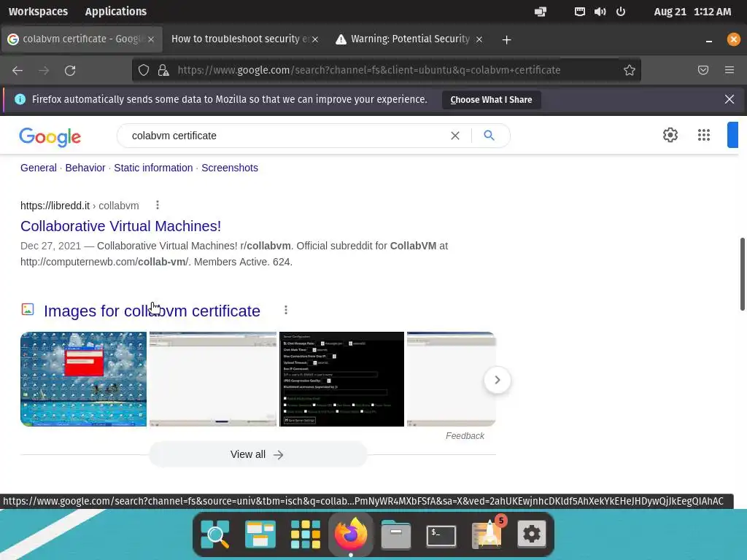Viewport: 747px width, 560px height.
Task: Open the blue desktop screenshot image thumbnail
Action: tap(83, 379)
